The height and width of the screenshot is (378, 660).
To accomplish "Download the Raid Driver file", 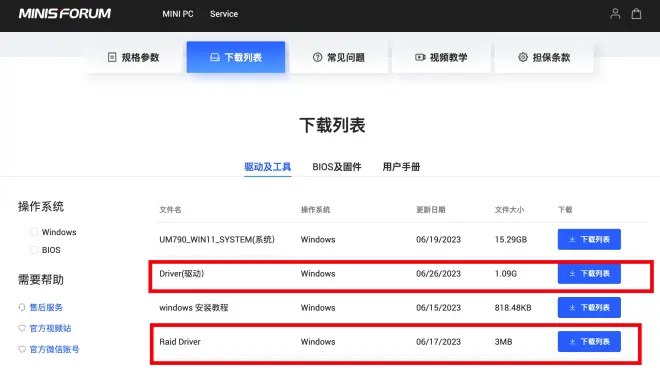I will click(589, 342).
